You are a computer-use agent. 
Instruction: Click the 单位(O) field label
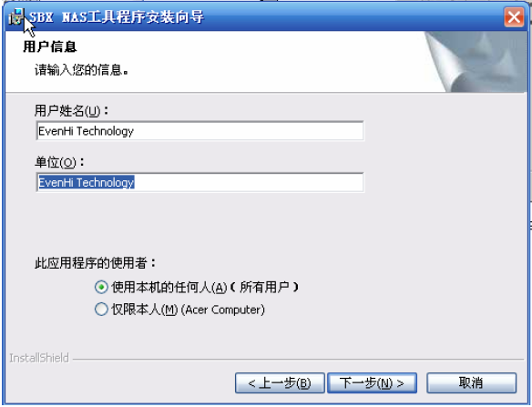pos(59,162)
